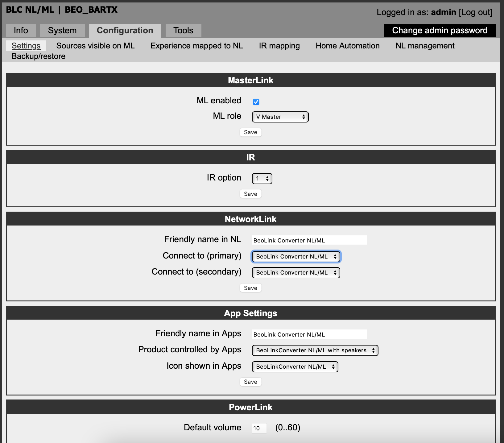The height and width of the screenshot is (443, 504).
Task: Click the 'Product controlled by Apps' label
Action: click(x=190, y=350)
